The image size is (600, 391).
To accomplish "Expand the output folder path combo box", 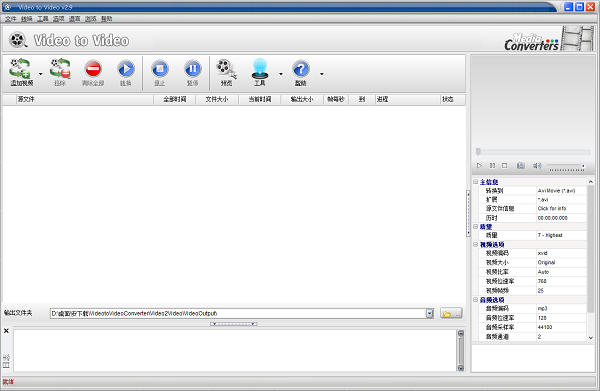I will click(x=430, y=313).
